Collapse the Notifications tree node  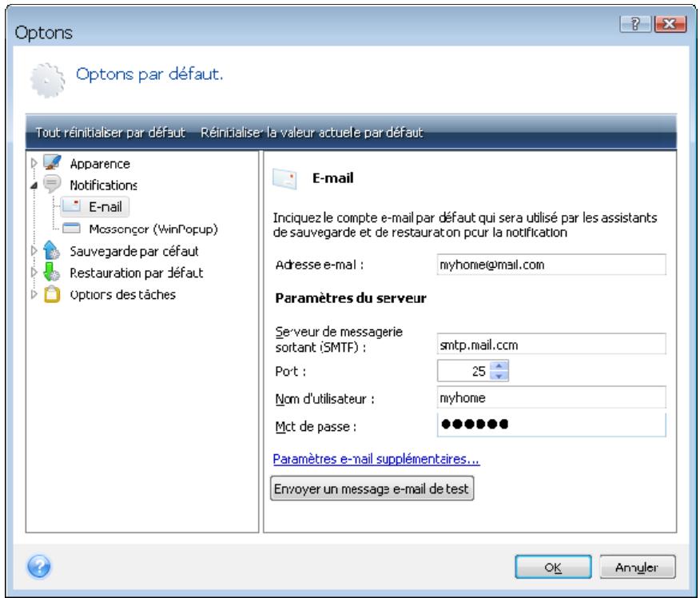pyautogui.click(x=34, y=185)
